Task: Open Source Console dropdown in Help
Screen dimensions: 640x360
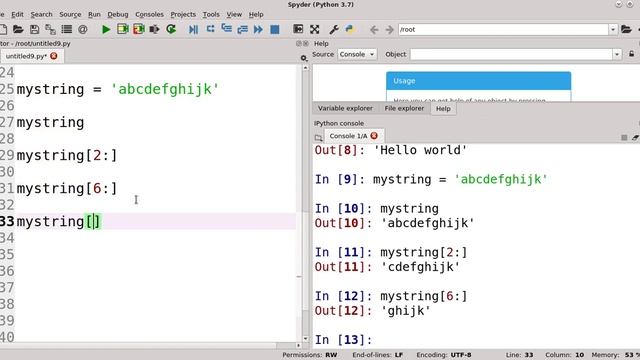Action: click(x=356, y=54)
